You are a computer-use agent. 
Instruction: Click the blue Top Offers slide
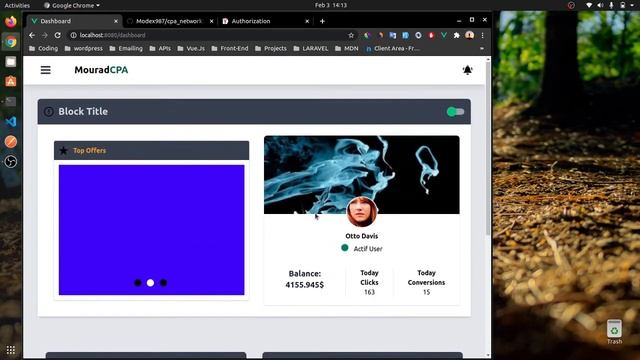coord(151,230)
